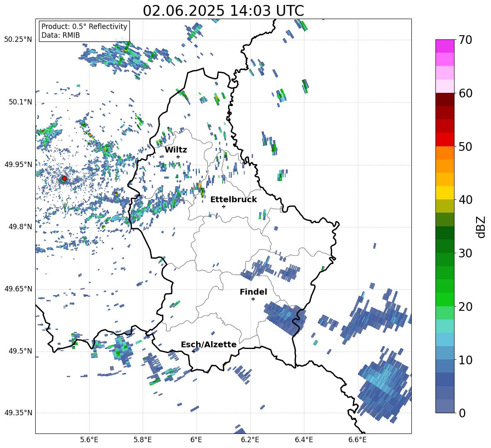This screenshot has width=491, height=448.
Task: Click the Esch/Alzette station cross marker
Action: click(194, 351)
